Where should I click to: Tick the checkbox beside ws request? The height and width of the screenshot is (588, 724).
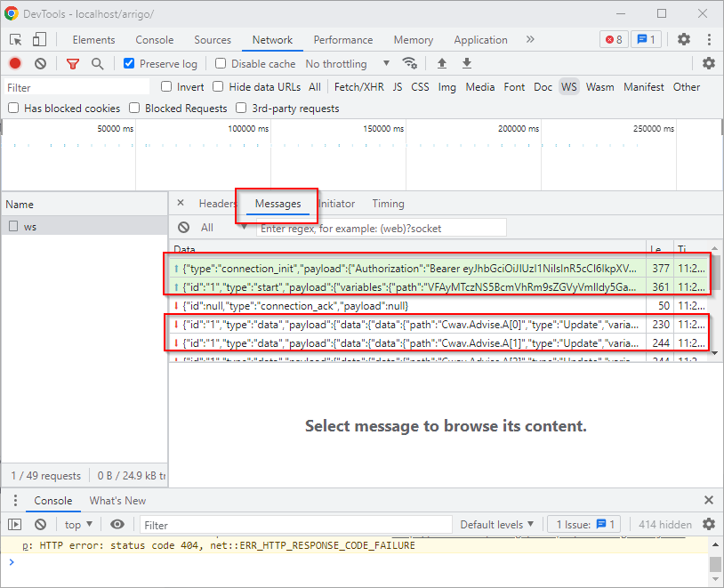(x=14, y=226)
